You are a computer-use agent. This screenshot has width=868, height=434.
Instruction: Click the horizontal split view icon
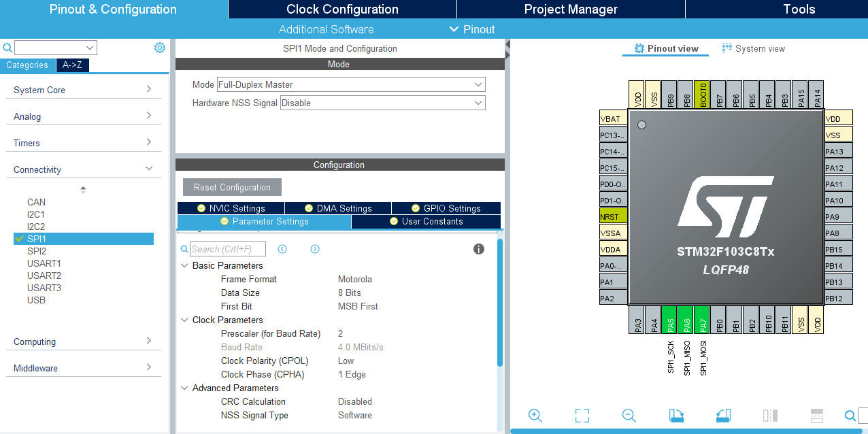tap(817, 416)
